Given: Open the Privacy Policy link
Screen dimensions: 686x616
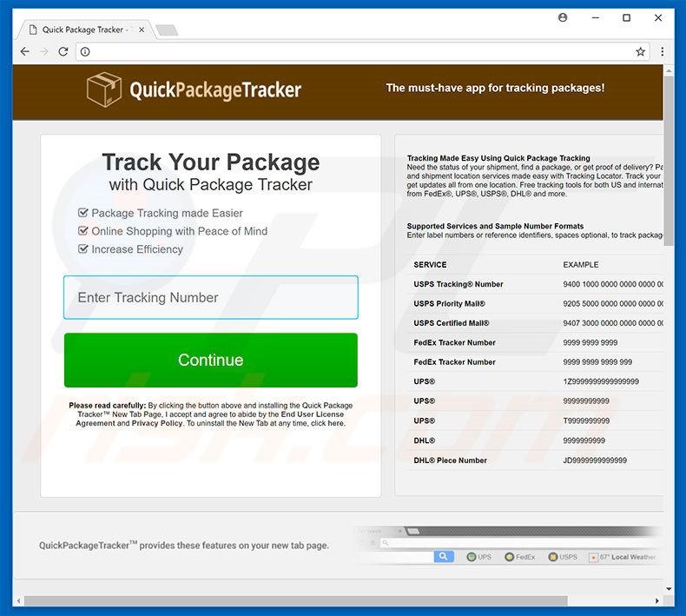Looking at the screenshot, I should [x=156, y=423].
